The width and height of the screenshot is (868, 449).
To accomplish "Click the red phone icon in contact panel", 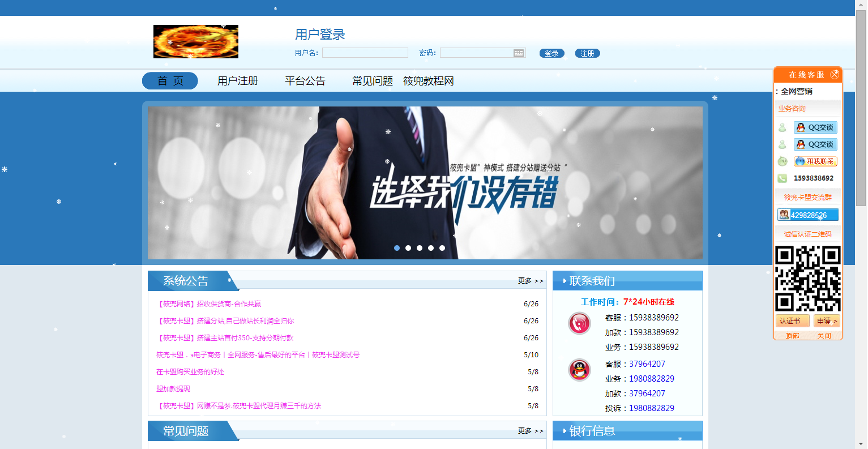I will (579, 323).
